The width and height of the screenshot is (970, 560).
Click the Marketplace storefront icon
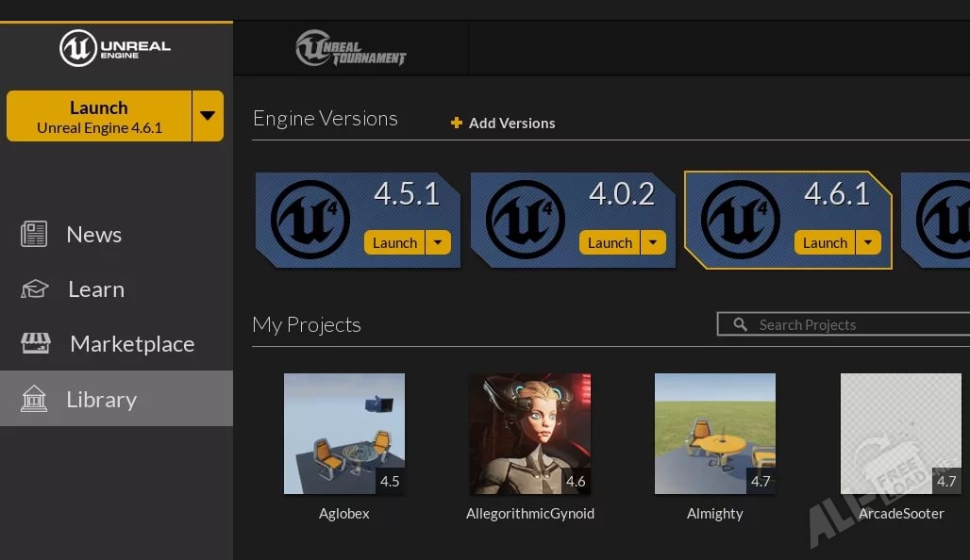click(x=36, y=343)
